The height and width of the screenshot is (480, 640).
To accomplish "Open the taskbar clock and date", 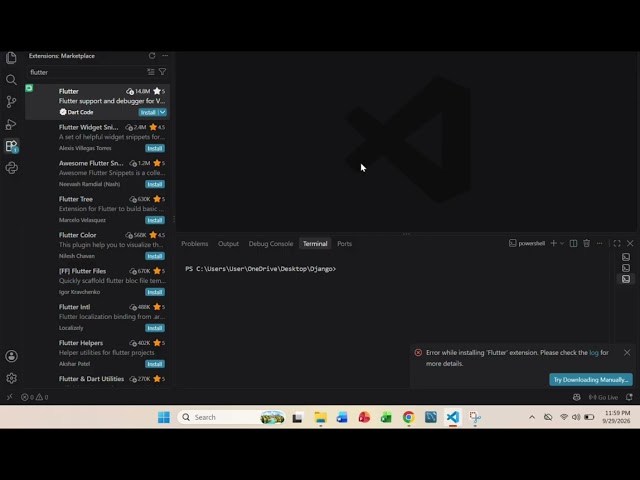I will 616,417.
